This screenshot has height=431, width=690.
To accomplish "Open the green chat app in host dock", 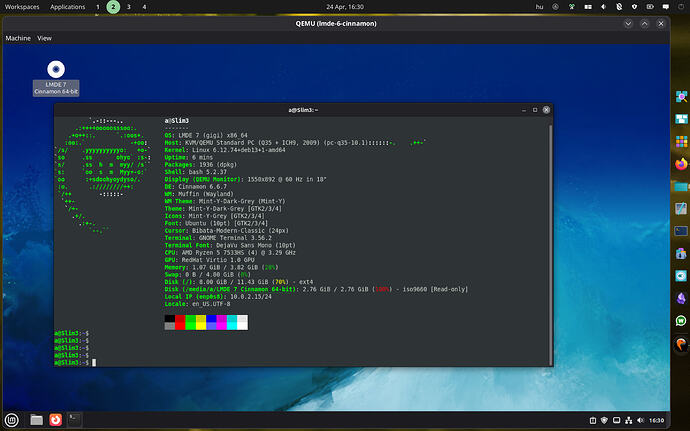I will pyautogui.click(x=681, y=321).
